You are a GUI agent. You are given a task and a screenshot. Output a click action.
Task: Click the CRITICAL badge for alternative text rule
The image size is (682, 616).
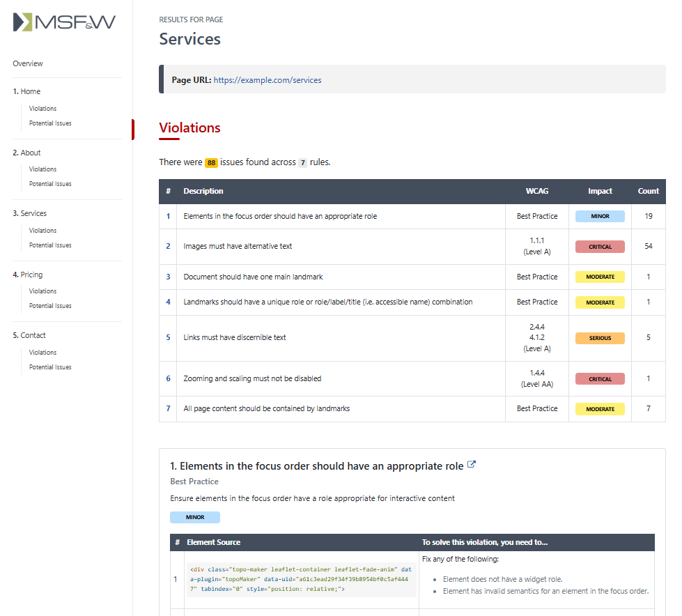click(599, 246)
